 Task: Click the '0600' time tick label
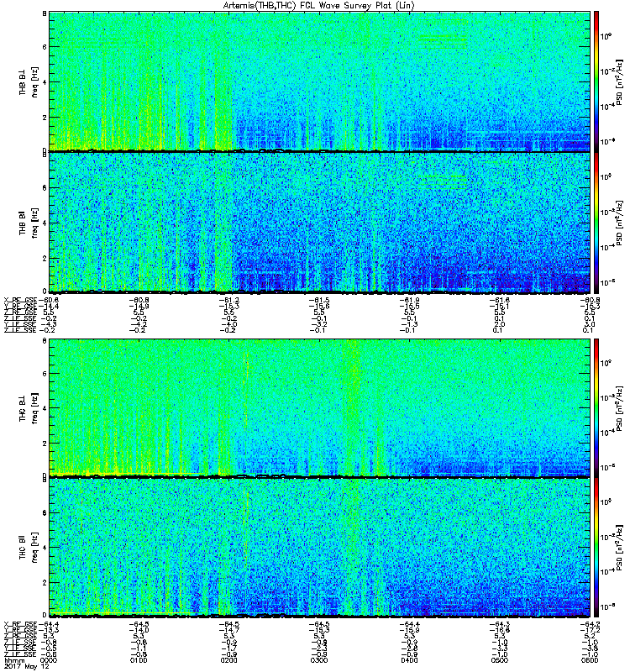pos(590,660)
